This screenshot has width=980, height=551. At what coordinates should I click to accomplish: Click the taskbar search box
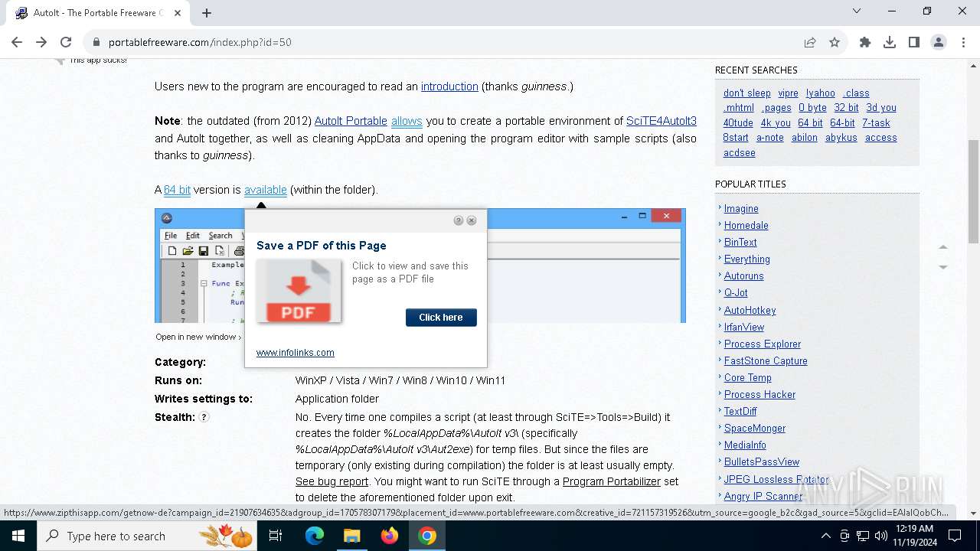point(149,536)
